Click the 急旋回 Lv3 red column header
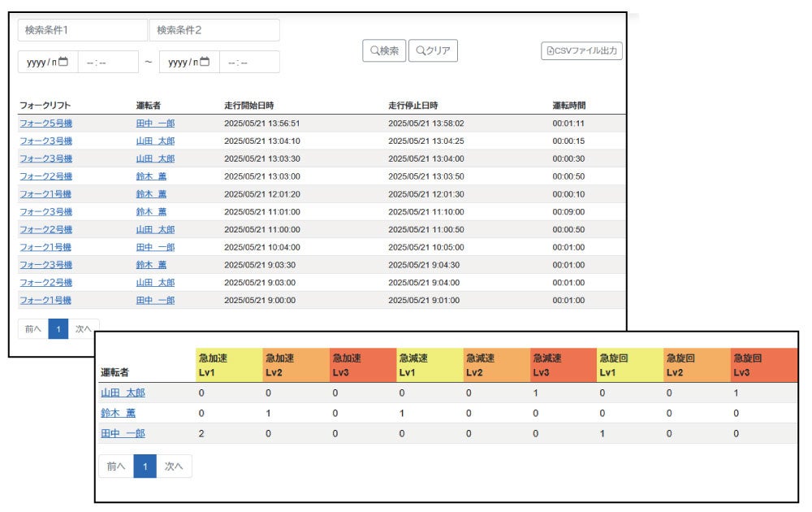 (764, 366)
